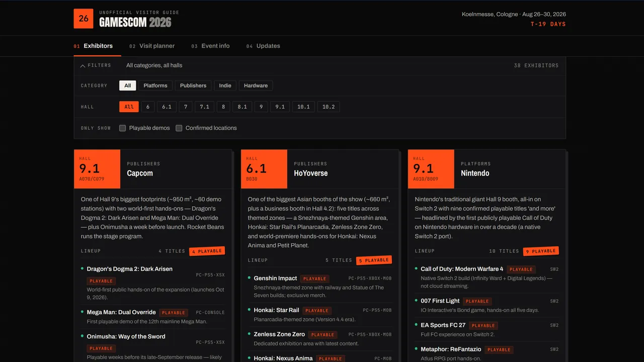Choose the Hall 9.1 filter chip
Viewport: 644px width, 362px height.
tap(280, 107)
